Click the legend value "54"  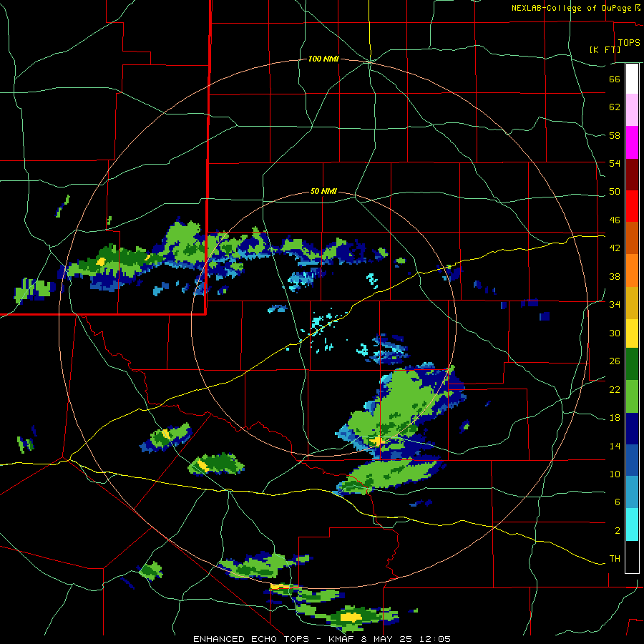click(x=615, y=163)
